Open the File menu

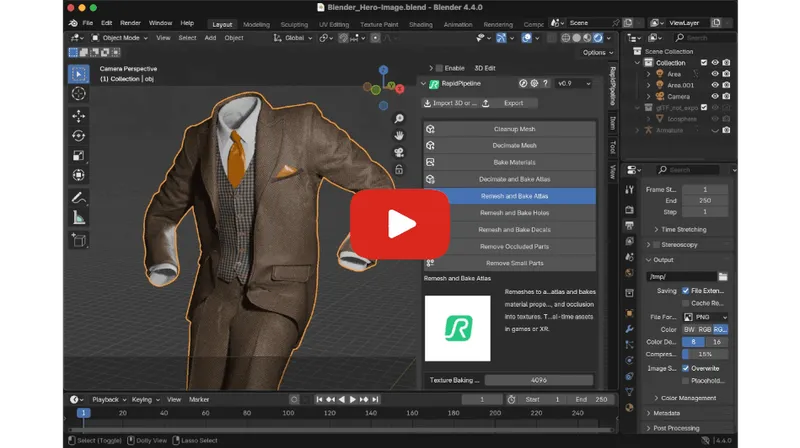[x=88, y=23]
